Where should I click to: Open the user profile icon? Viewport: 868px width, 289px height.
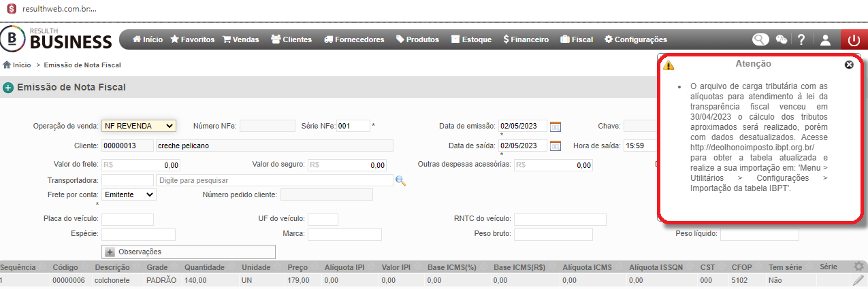[x=825, y=40]
